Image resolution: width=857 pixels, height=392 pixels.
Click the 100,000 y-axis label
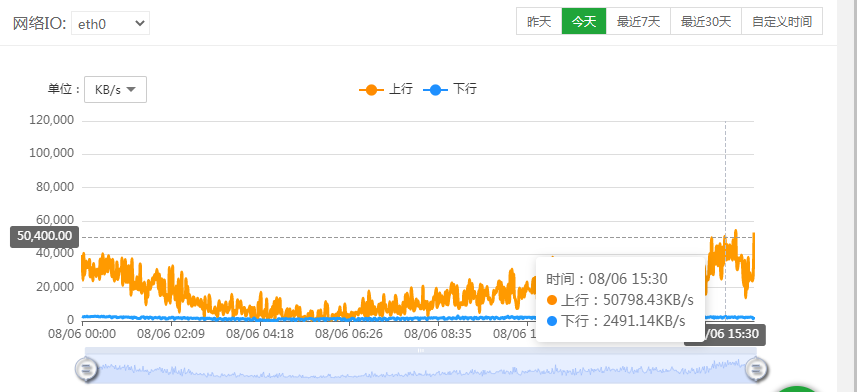pyautogui.click(x=51, y=154)
